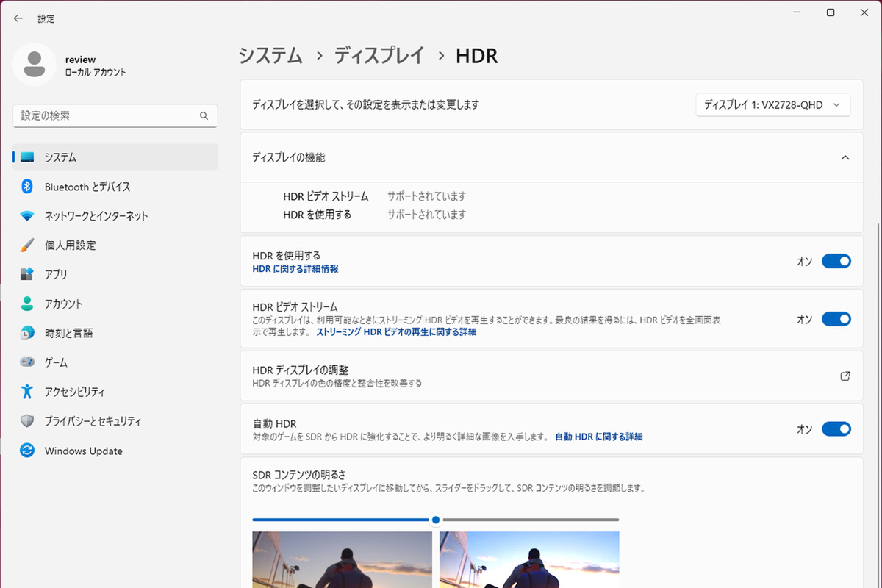The image size is (882, 588).
Task: Disable the 自動 HDR switch
Action: coord(836,429)
